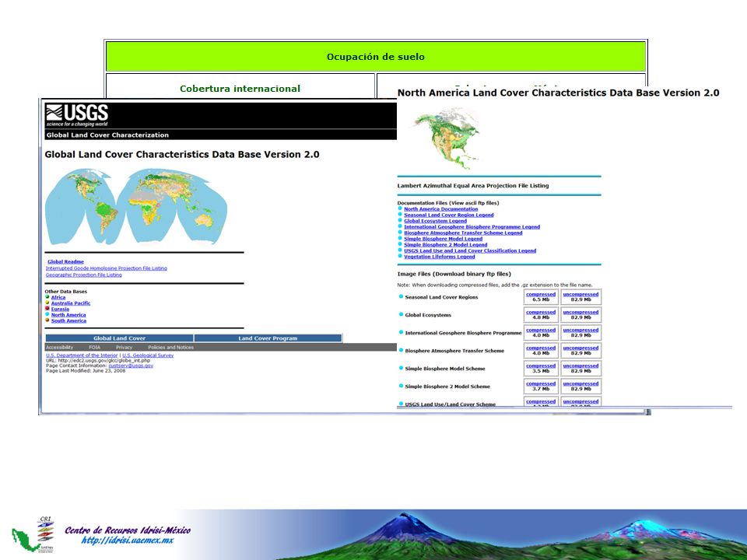747x560 pixels.
Task: Click the world land cover map image
Action: (x=135, y=206)
